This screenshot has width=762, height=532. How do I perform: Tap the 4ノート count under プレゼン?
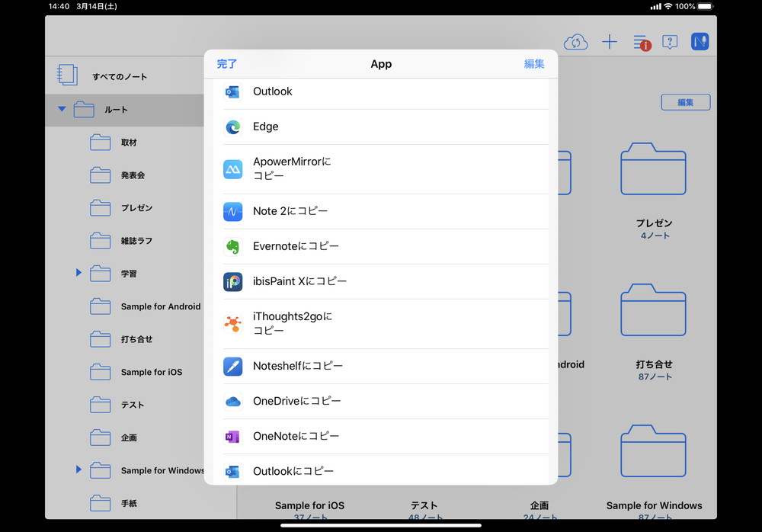tap(655, 236)
